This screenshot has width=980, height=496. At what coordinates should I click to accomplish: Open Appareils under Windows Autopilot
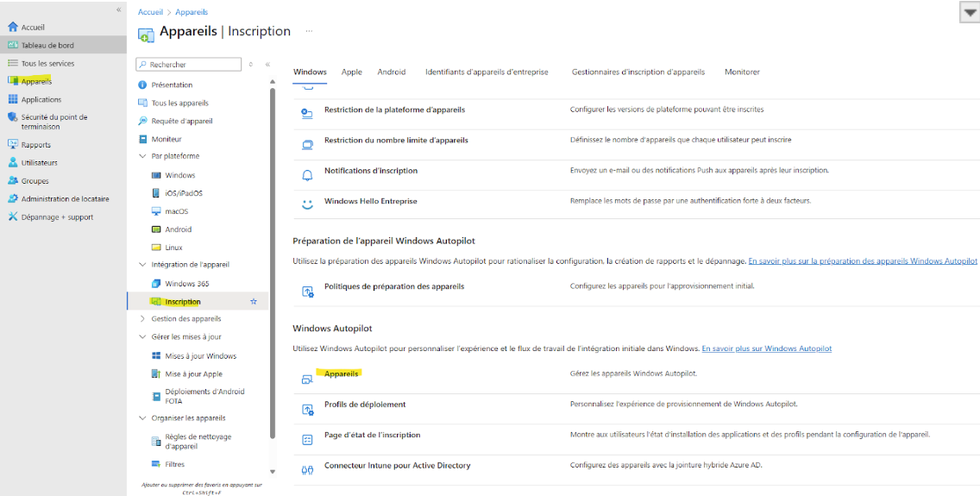342,374
